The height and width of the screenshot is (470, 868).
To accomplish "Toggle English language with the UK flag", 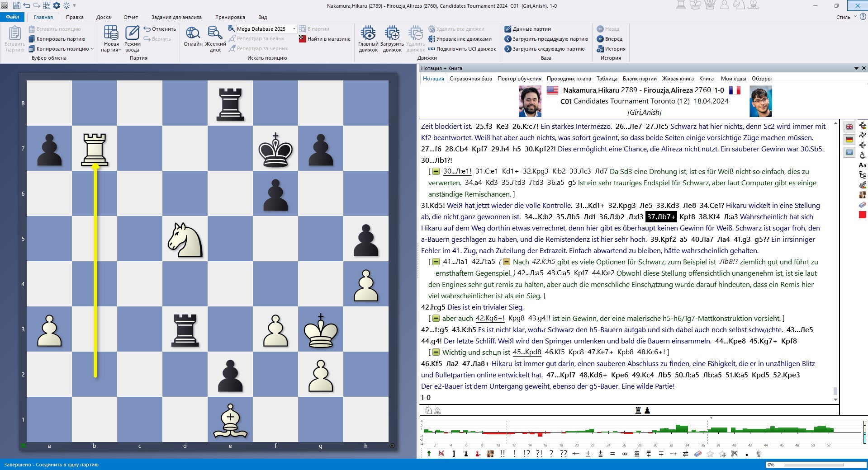I will pyautogui.click(x=849, y=127).
